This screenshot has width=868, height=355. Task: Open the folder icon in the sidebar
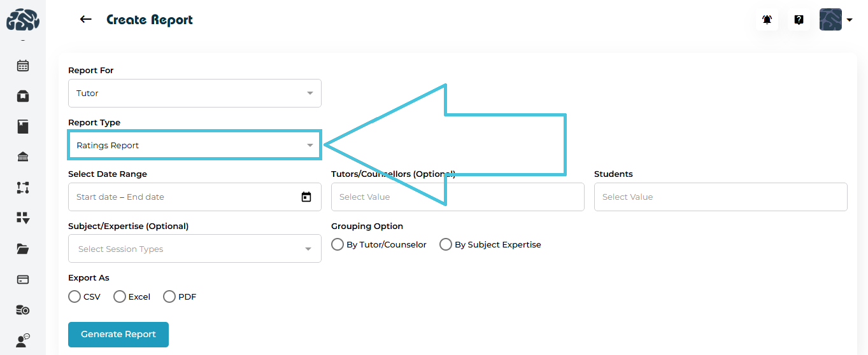(x=23, y=249)
